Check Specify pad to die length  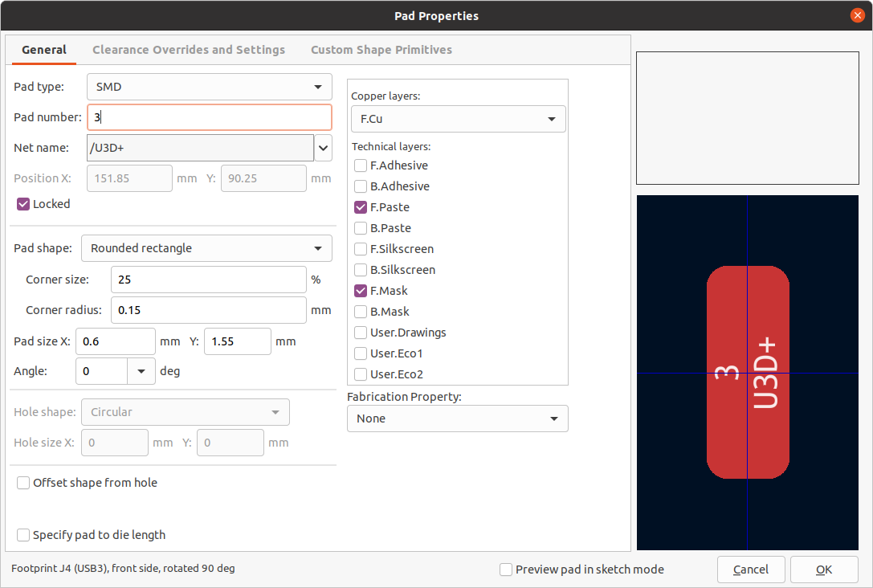click(24, 535)
